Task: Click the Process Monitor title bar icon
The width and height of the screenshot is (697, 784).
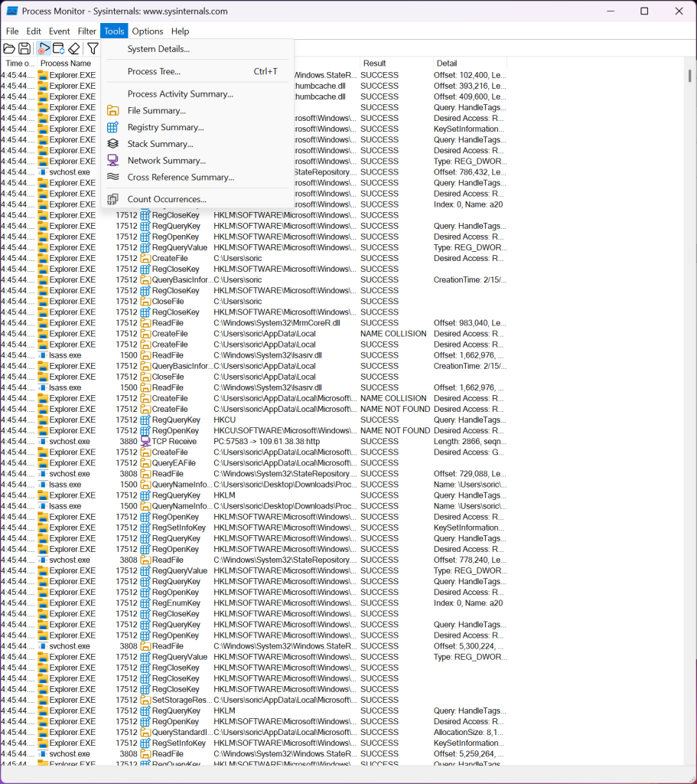Action: [12, 11]
